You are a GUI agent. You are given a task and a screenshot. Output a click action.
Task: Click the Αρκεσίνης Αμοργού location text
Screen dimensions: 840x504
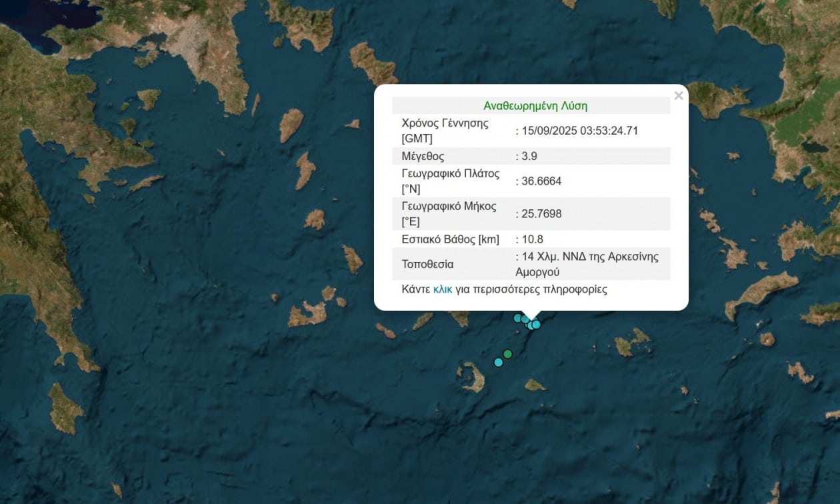click(x=587, y=264)
